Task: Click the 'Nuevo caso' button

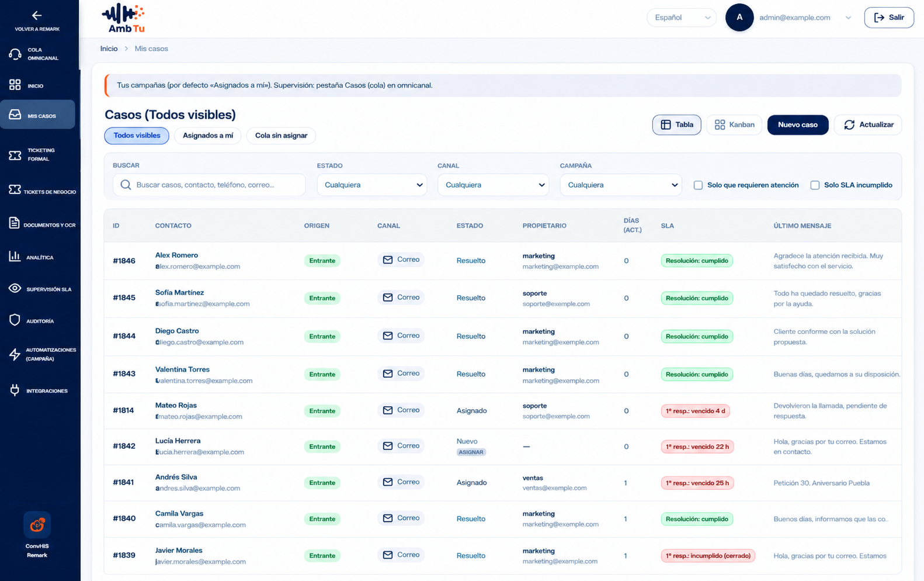Action: point(798,124)
